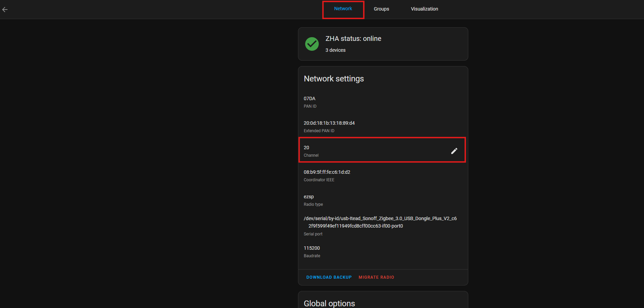
Task: Navigate back using the left arrow icon
Action: pyautogui.click(x=5, y=9)
